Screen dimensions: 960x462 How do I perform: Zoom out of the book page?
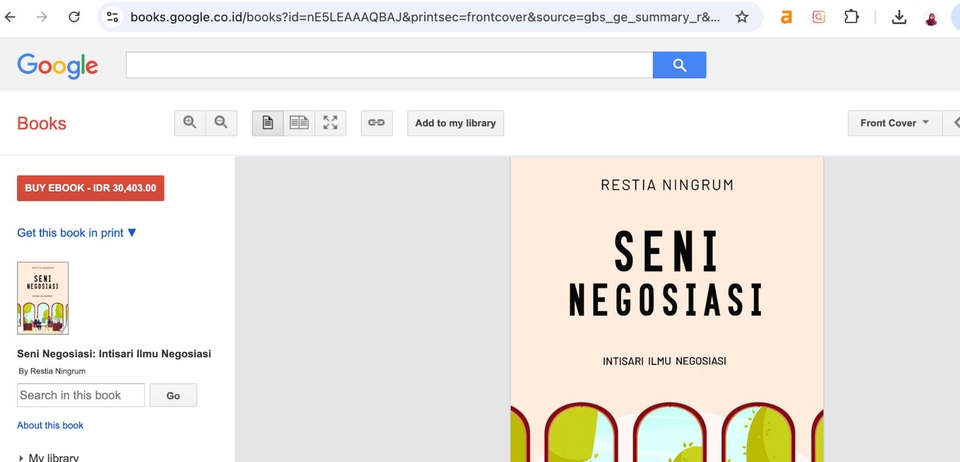(222, 123)
